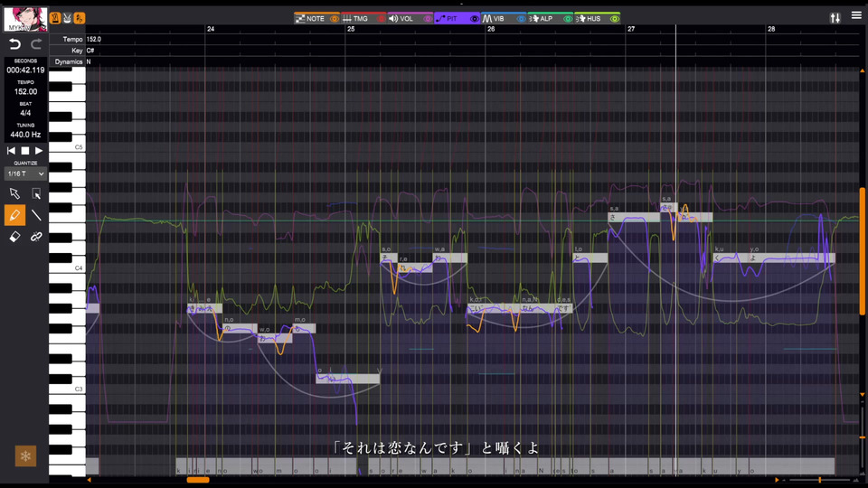Rewind to the song start
Image resolution: width=868 pixels, height=488 pixels.
pyautogui.click(x=11, y=151)
